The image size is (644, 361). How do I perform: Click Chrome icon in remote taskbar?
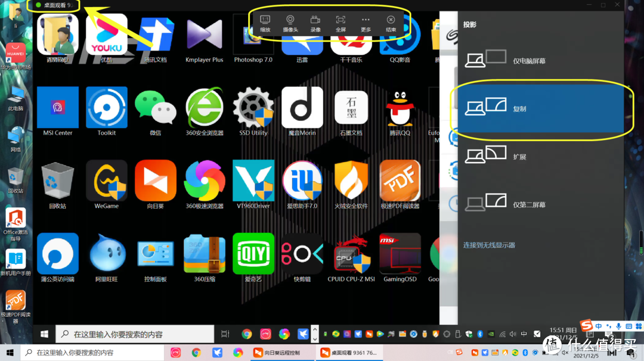coord(246,334)
